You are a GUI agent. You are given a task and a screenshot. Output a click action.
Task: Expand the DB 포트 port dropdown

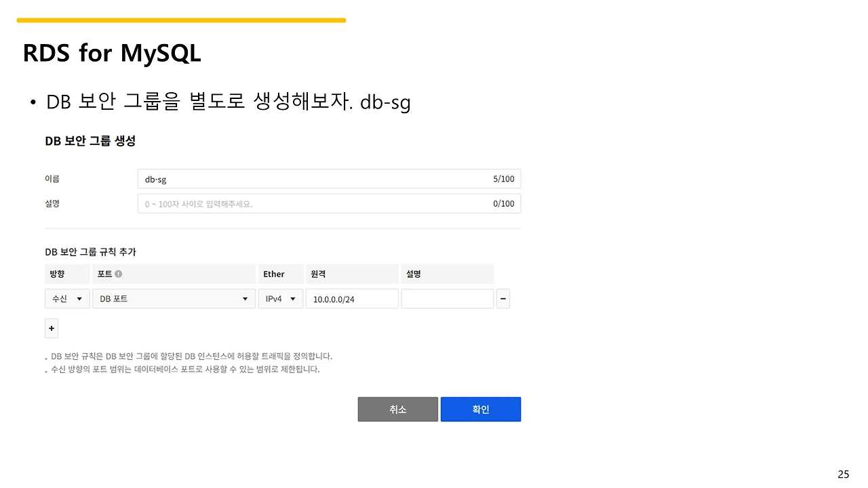[174, 298]
